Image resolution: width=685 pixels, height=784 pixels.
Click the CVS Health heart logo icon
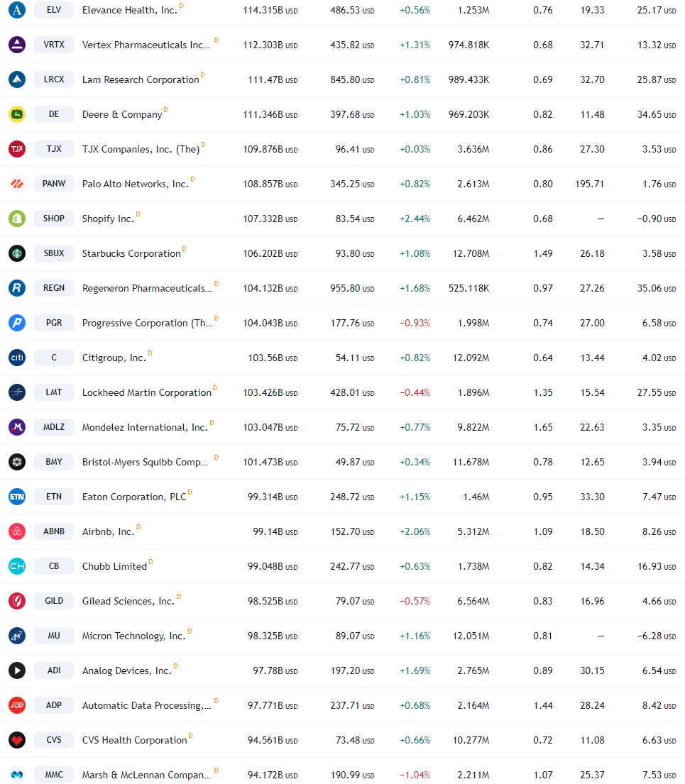17,739
